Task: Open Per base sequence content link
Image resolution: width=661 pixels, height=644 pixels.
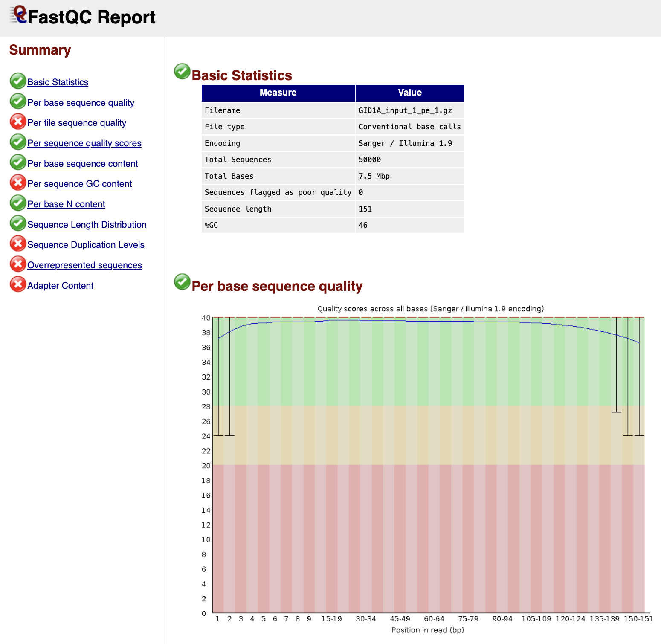Action: 83,164
